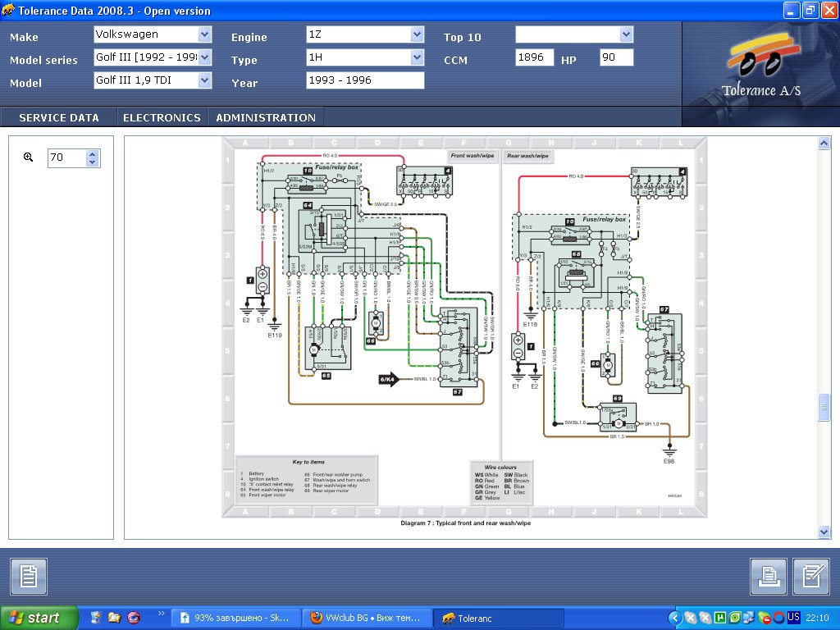Open the Make dropdown showing Volkswagen

point(204,34)
